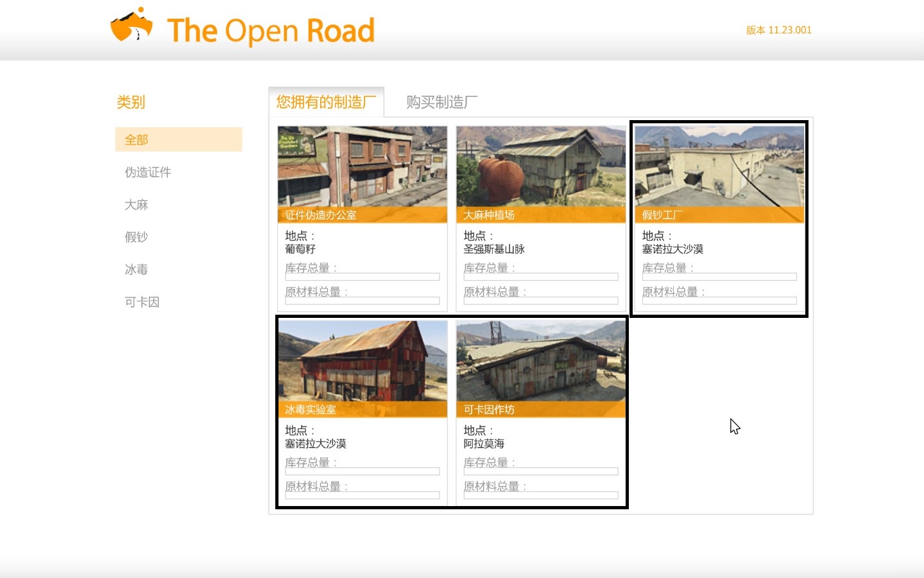Click 假钞工厂 库存总量 bar

[x=719, y=277]
